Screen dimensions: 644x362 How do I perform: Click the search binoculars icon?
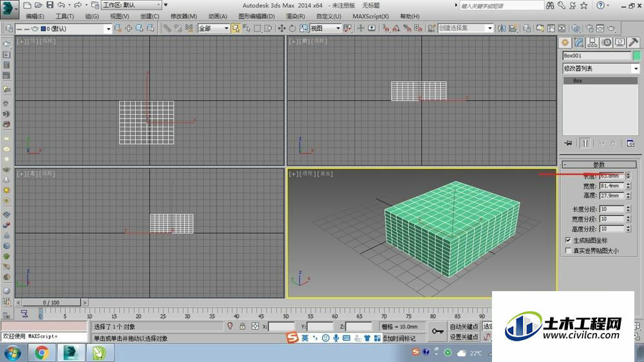(x=551, y=5)
